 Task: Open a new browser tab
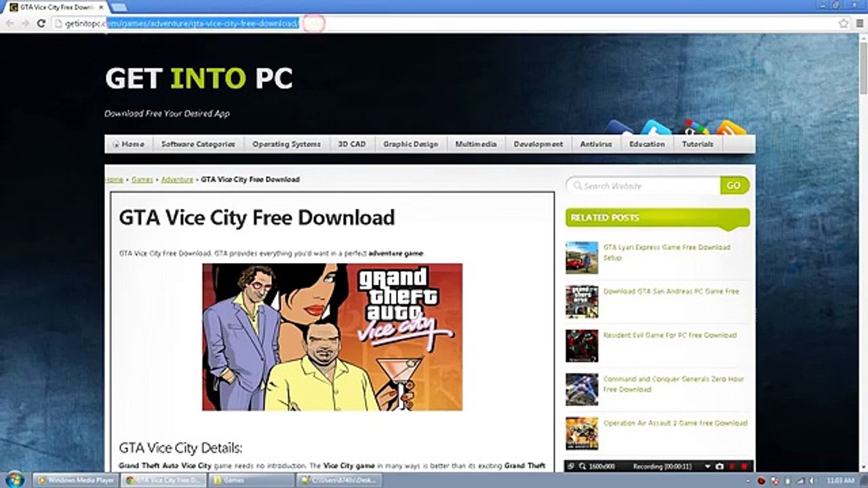pyautogui.click(x=119, y=7)
